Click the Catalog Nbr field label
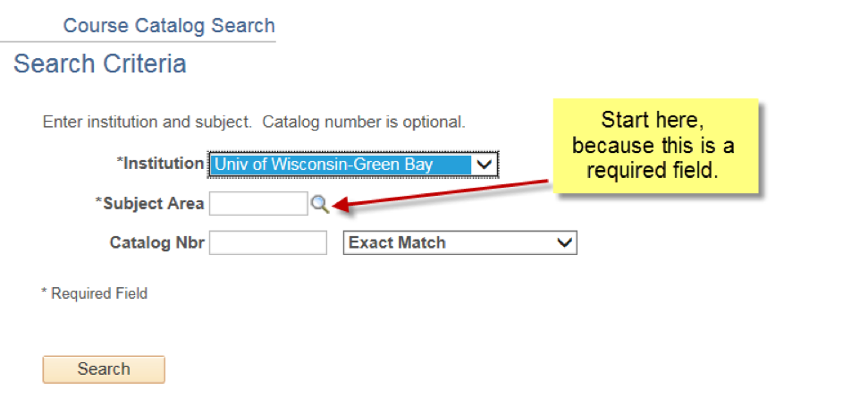Viewport: 868px width, 407px height. (157, 243)
